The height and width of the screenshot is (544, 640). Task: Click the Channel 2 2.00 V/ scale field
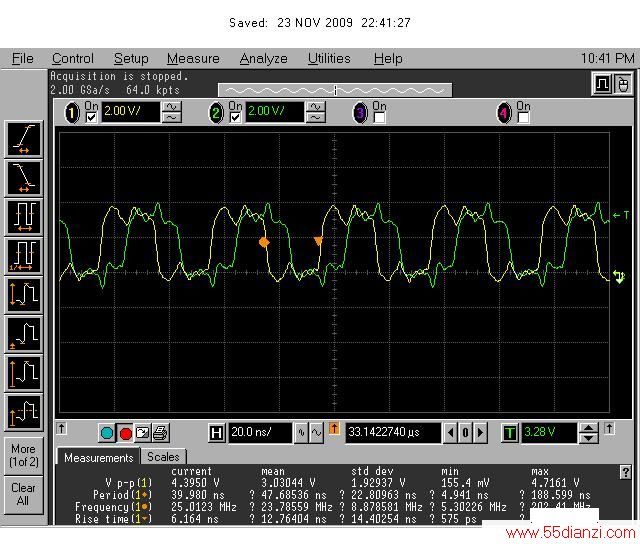pos(274,112)
